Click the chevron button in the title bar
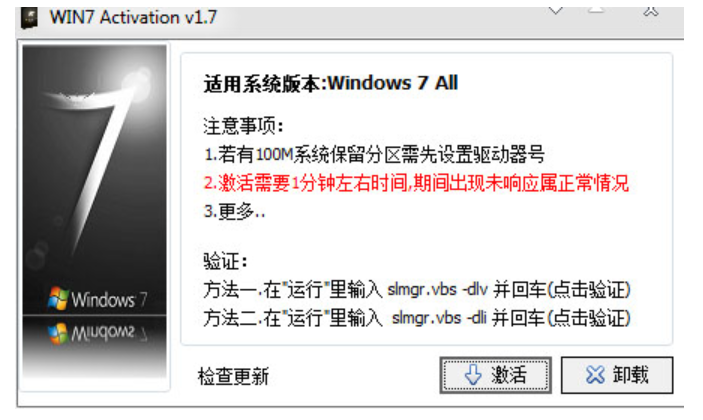The image size is (703, 420). tap(555, 11)
